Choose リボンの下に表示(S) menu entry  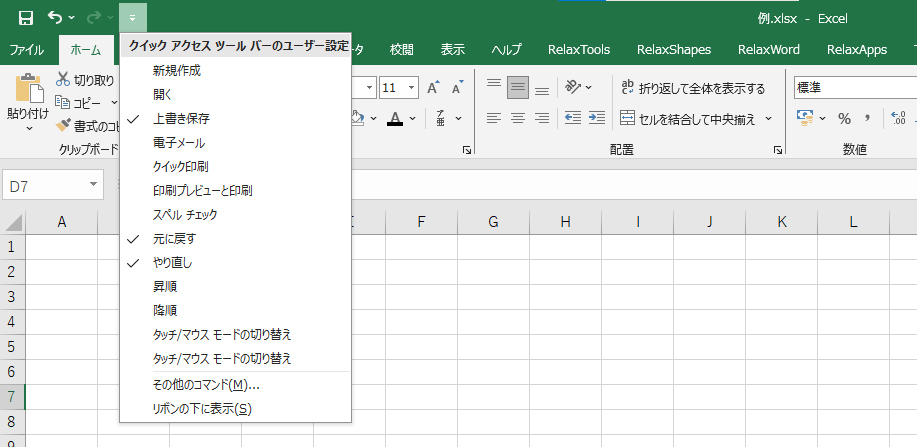235,409
